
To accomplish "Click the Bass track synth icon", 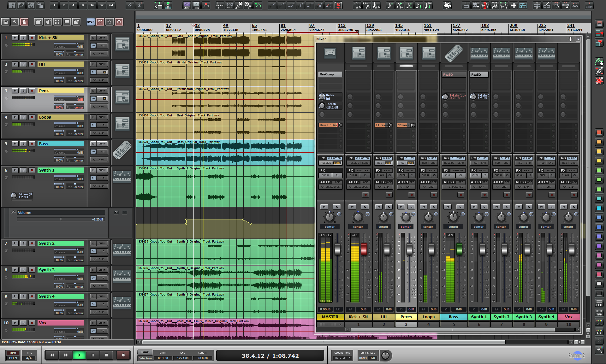I will [x=122, y=150].
